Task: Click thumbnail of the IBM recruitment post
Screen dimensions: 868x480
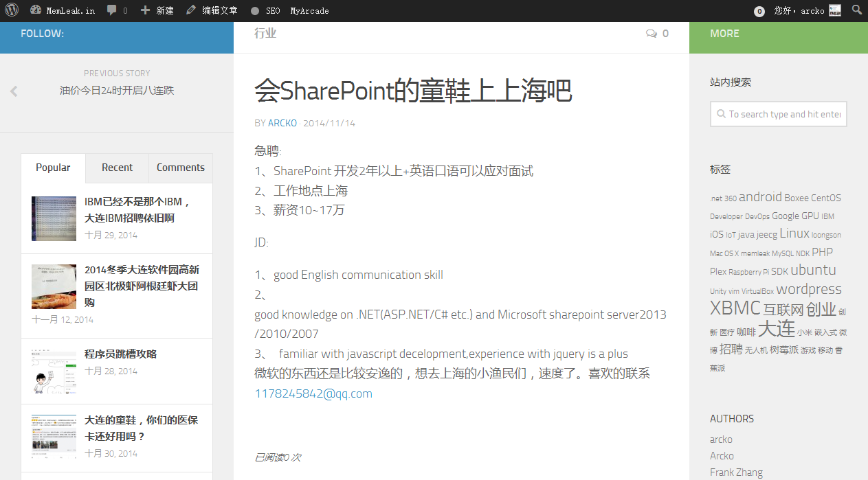Action: coord(54,218)
